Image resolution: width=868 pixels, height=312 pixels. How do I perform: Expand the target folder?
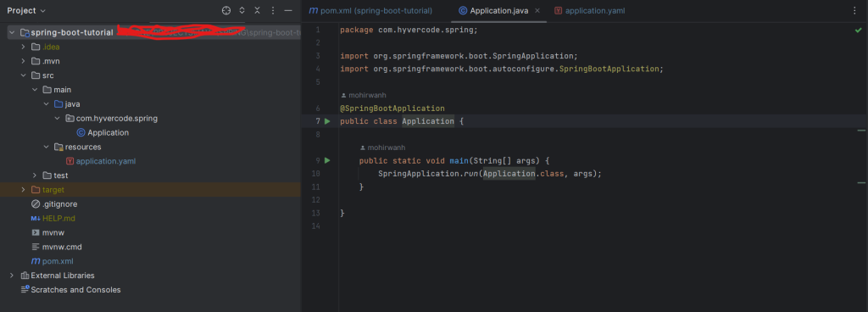(x=23, y=190)
